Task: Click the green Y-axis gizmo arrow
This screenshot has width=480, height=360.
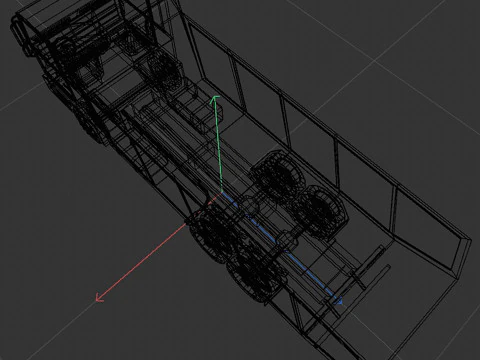Action: click(x=217, y=143)
